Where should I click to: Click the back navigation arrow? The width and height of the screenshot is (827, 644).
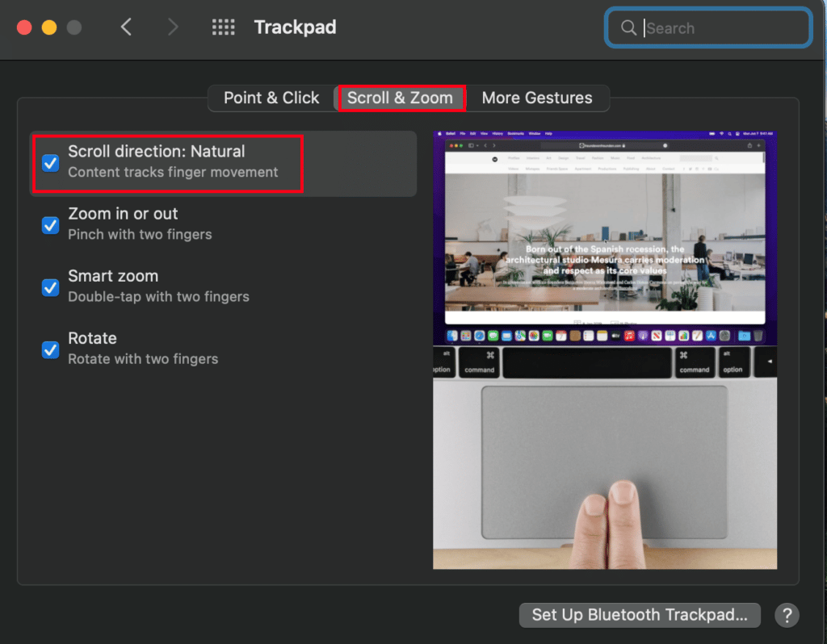127,26
